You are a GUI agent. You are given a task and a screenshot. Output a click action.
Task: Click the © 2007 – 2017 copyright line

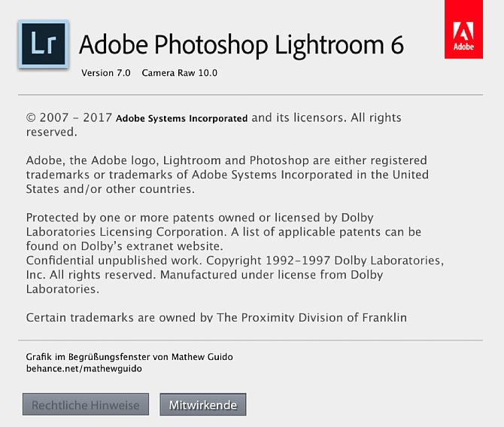[x=69, y=117]
